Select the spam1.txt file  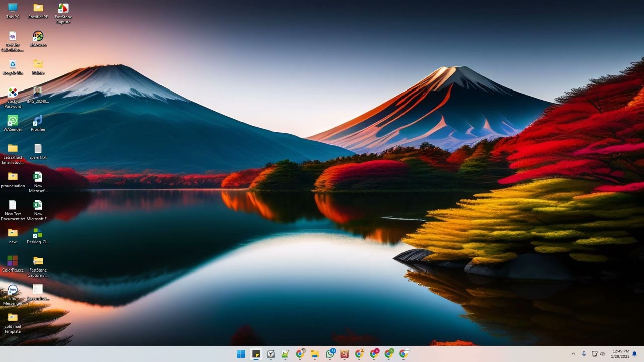38,151
